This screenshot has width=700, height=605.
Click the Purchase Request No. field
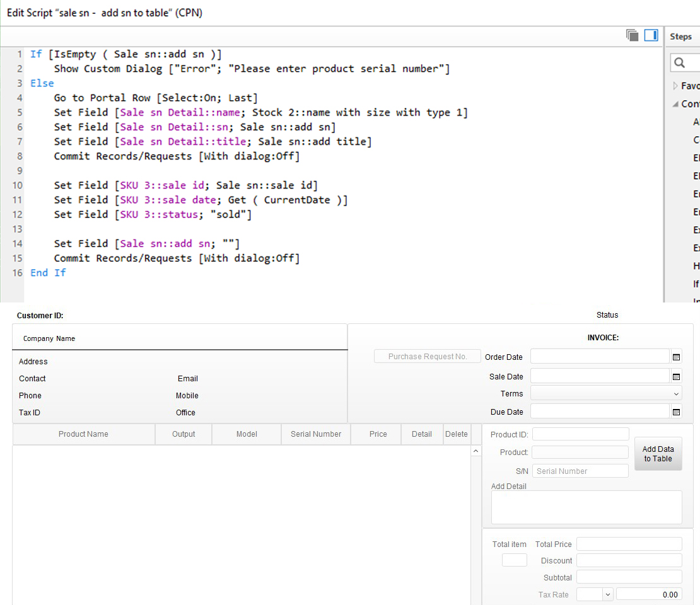[427, 357]
